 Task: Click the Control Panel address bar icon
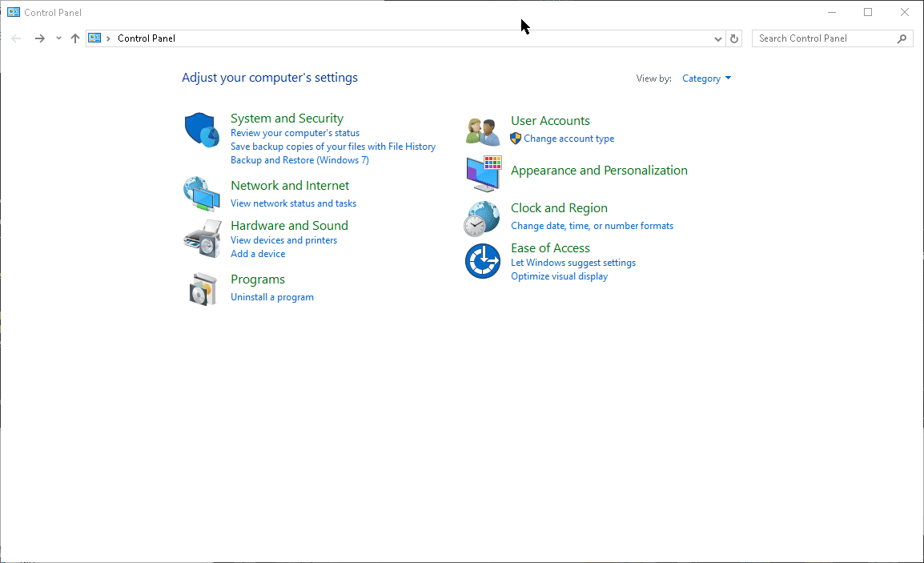94,38
